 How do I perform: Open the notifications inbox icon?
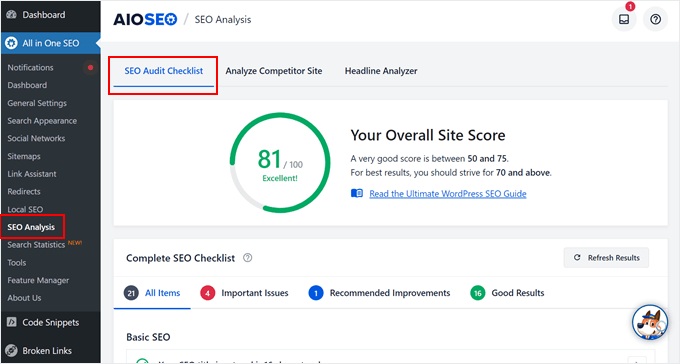tap(624, 20)
